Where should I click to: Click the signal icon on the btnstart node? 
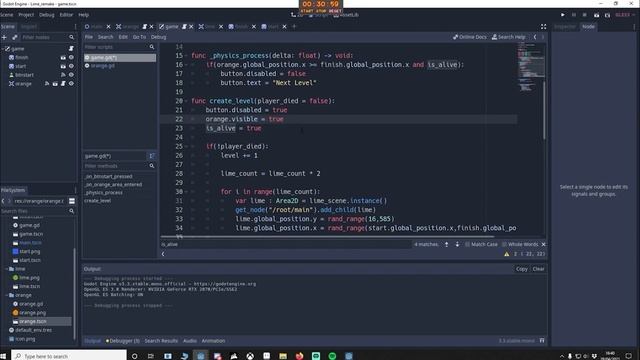63,75
